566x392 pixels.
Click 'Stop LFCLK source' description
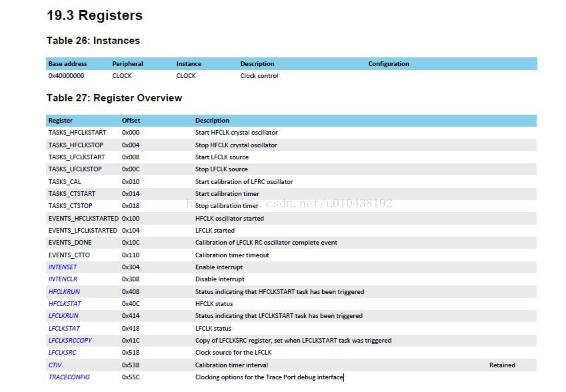click(x=221, y=169)
